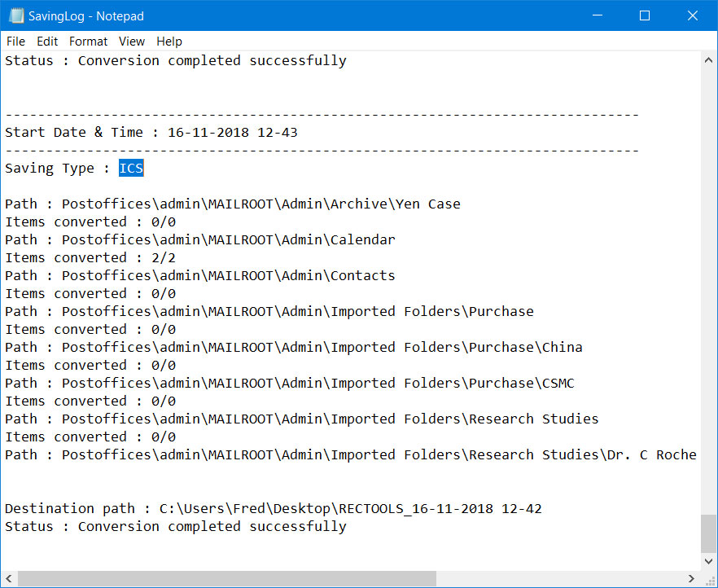
Task: Click the horizontal scrollbar left arrow
Action: coord(9,578)
